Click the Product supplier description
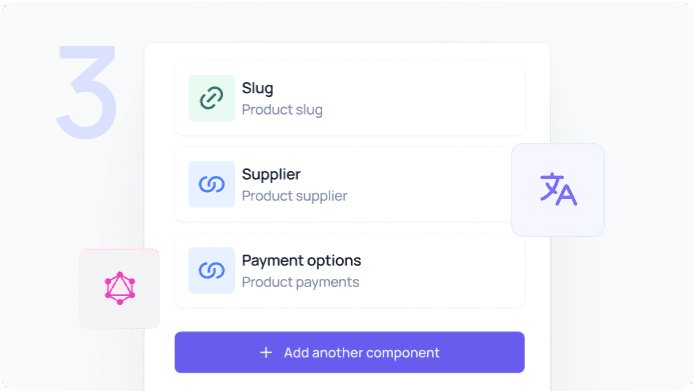This screenshot has width=694, height=391. pyautogui.click(x=294, y=196)
